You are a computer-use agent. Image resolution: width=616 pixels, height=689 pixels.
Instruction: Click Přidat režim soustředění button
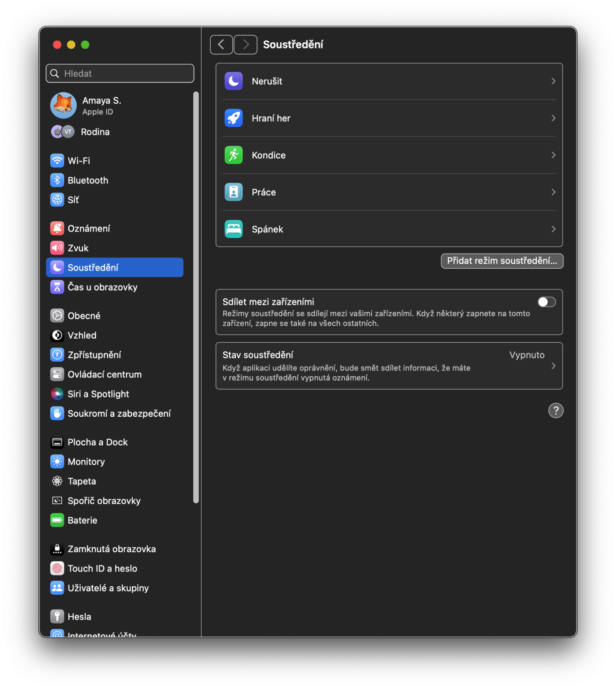(502, 261)
